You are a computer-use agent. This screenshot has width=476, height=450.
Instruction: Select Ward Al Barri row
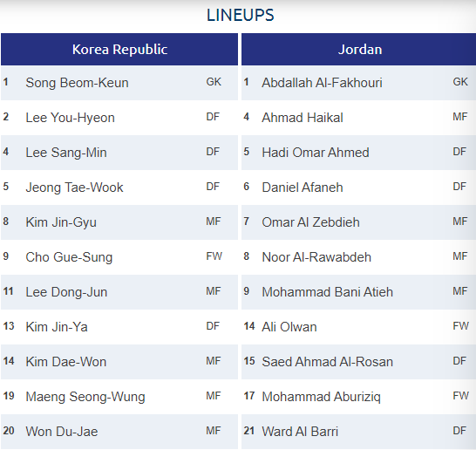click(359, 432)
